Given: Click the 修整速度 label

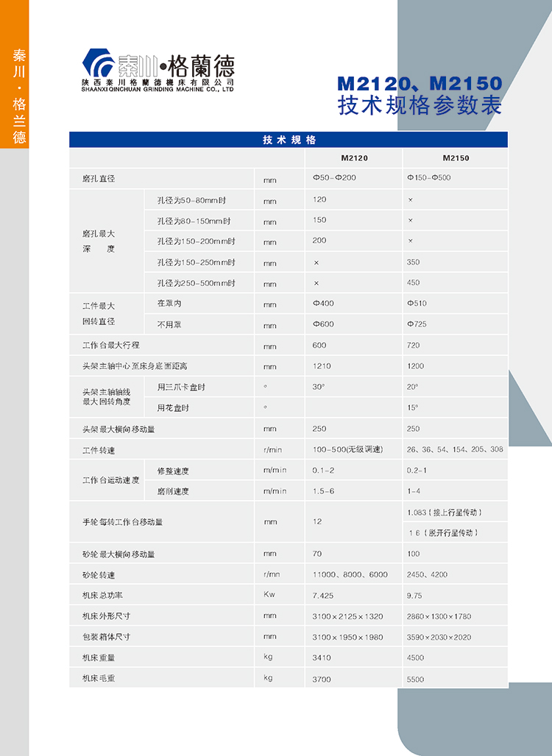Looking at the screenshot, I should (x=173, y=471).
